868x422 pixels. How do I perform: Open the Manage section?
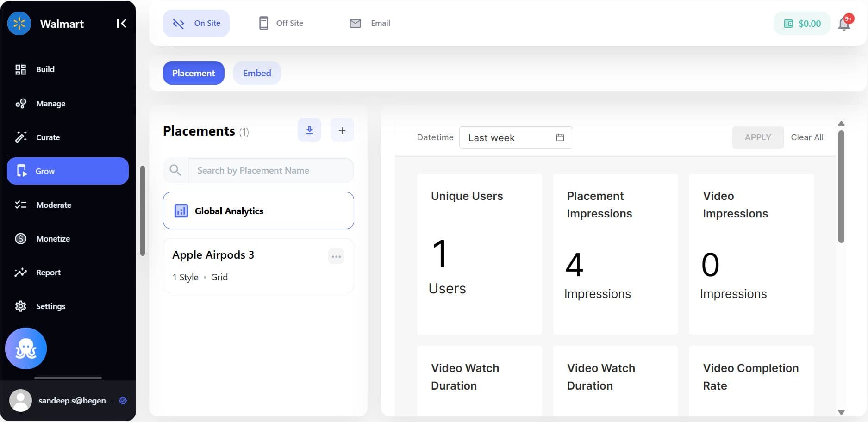[68, 104]
